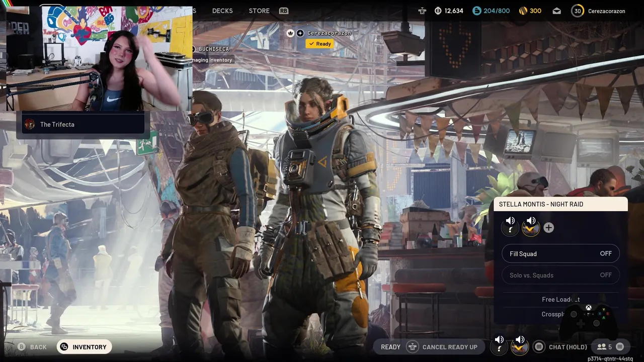Click menu icon beside the player count
The width and height of the screenshot is (644, 362).
620,346
